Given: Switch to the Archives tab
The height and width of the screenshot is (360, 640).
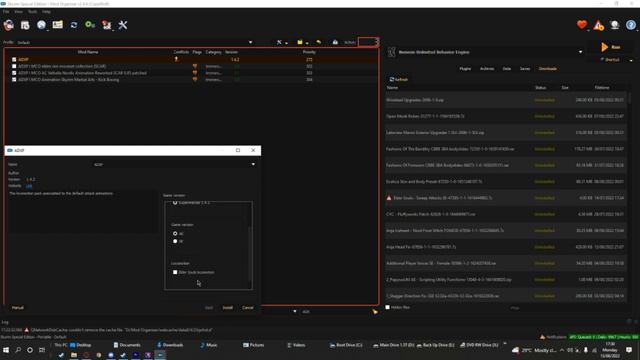Looking at the screenshot, I should point(487,69).
